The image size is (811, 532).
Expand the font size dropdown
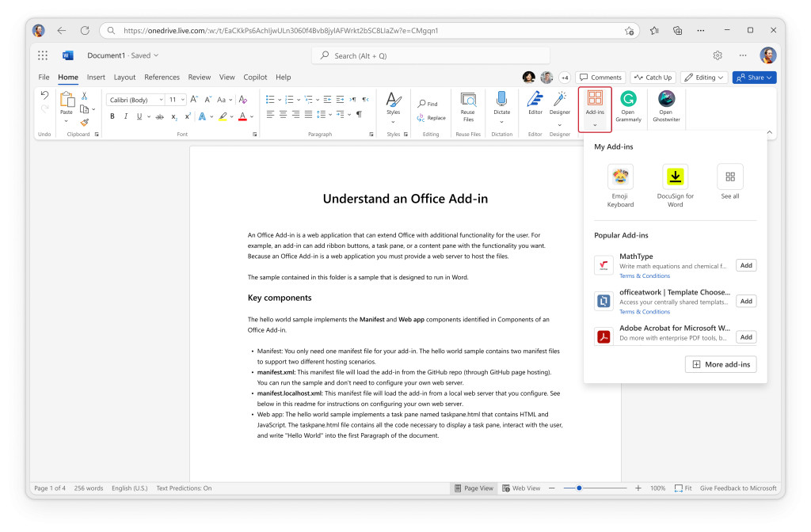click(182, 100)
